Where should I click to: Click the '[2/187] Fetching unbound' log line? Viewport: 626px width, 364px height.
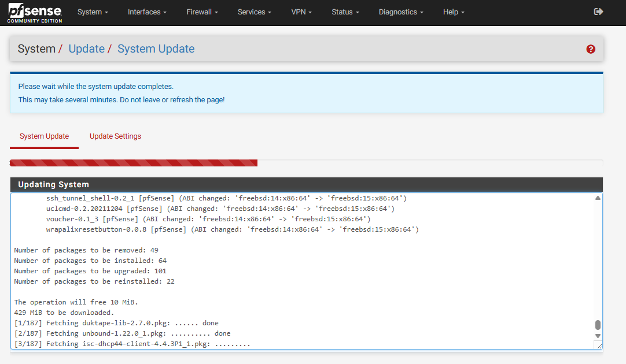(x=123, y=333)
